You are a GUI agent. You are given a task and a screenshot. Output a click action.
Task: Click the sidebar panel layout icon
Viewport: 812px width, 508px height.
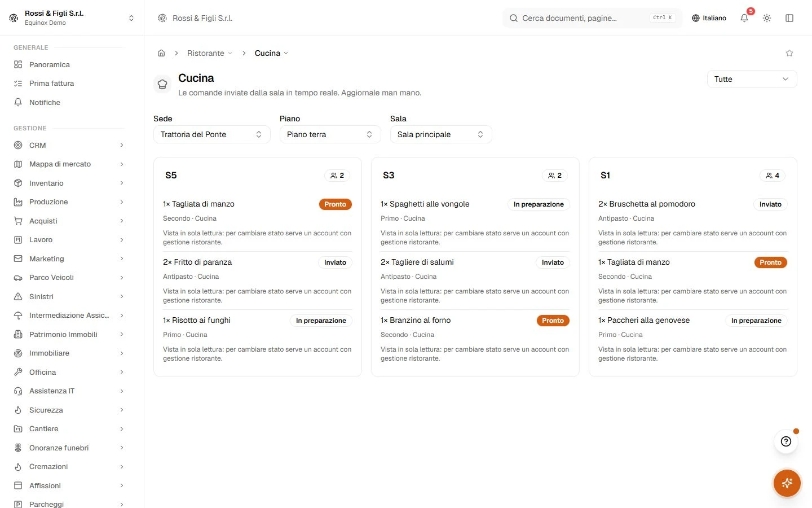tap(789, 18)
